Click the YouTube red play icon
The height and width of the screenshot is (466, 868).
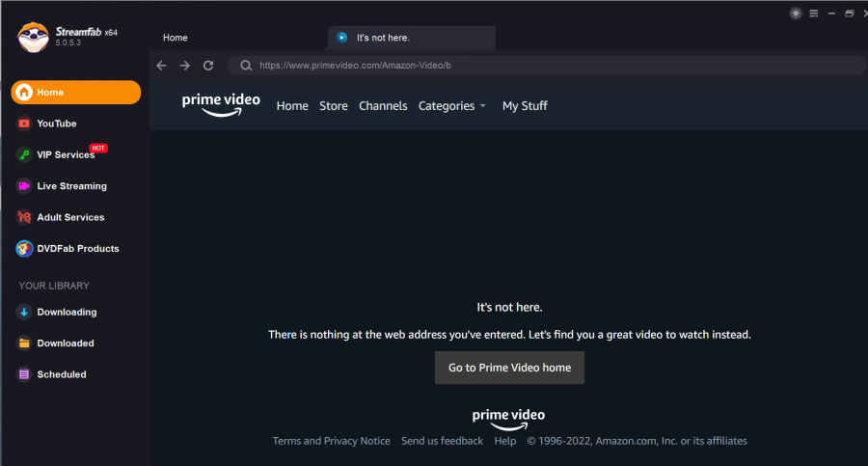(x=24, y=123)
